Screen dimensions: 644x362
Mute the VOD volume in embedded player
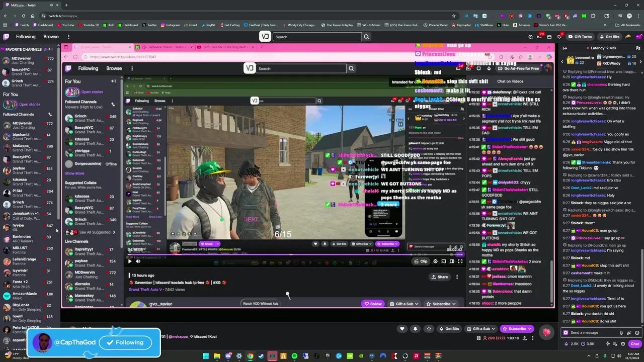click(x=138, y=261)
